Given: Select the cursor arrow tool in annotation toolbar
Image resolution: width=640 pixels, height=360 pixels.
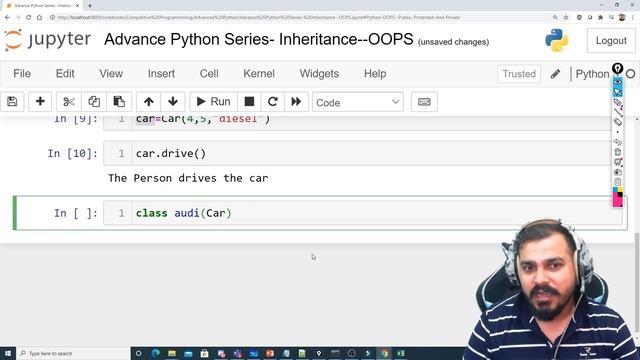Looking at the screenshot, I should pyautogui.click(x=618, y=92).
